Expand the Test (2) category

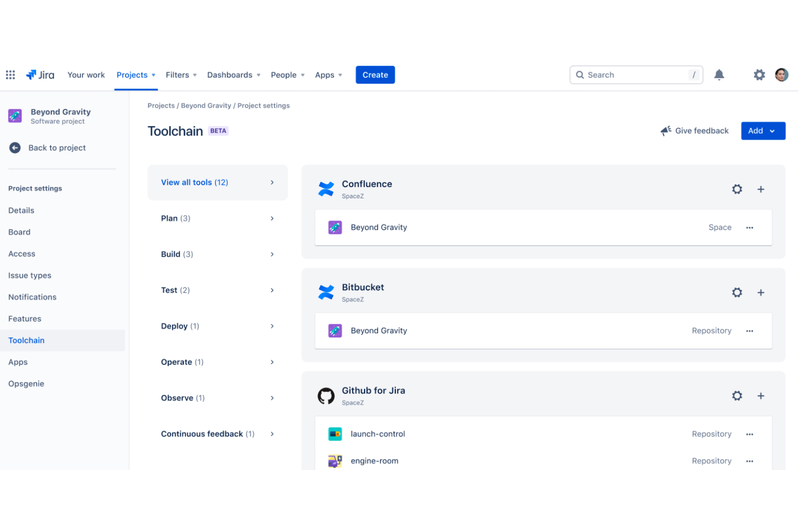218,290
